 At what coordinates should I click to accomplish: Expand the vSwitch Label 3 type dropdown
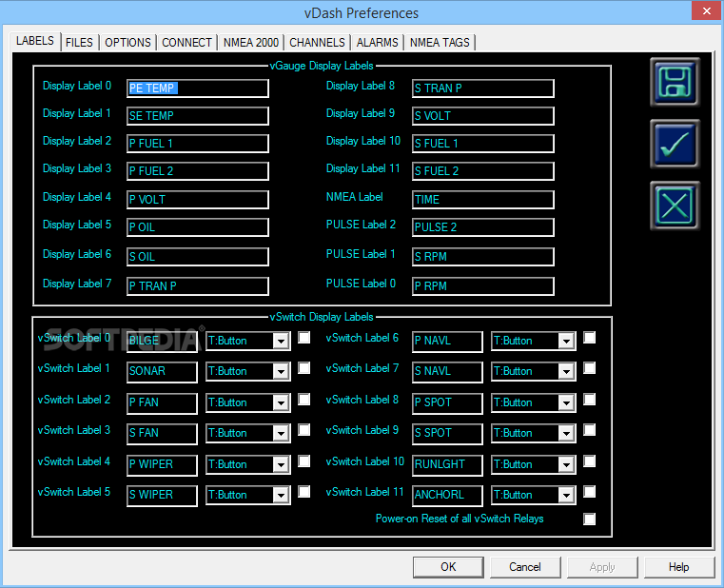pyautogui.click(x=248, y=434)
